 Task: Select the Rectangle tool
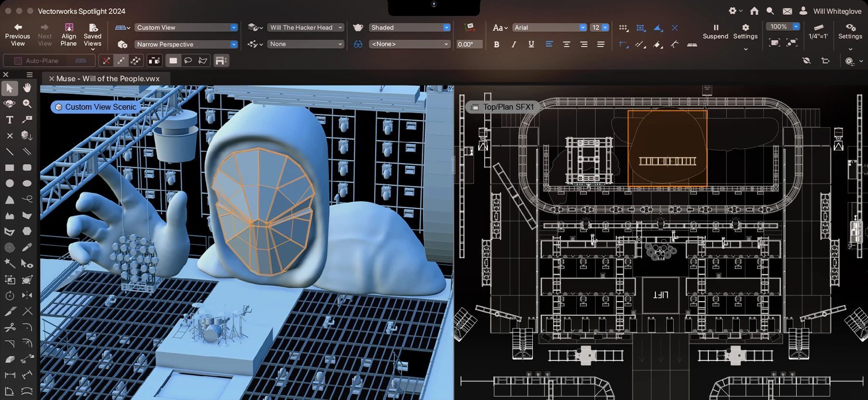coord(10,168)
